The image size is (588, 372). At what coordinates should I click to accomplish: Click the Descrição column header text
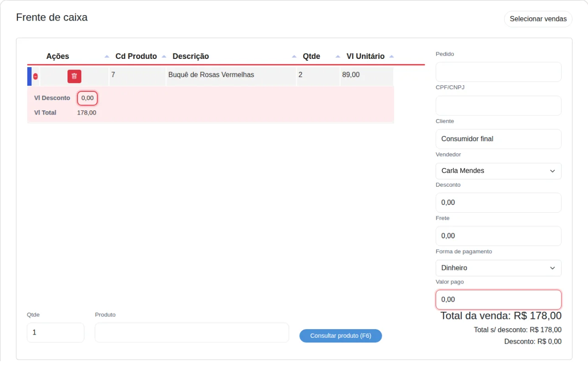pyautogui.click(x=191, y=57)
